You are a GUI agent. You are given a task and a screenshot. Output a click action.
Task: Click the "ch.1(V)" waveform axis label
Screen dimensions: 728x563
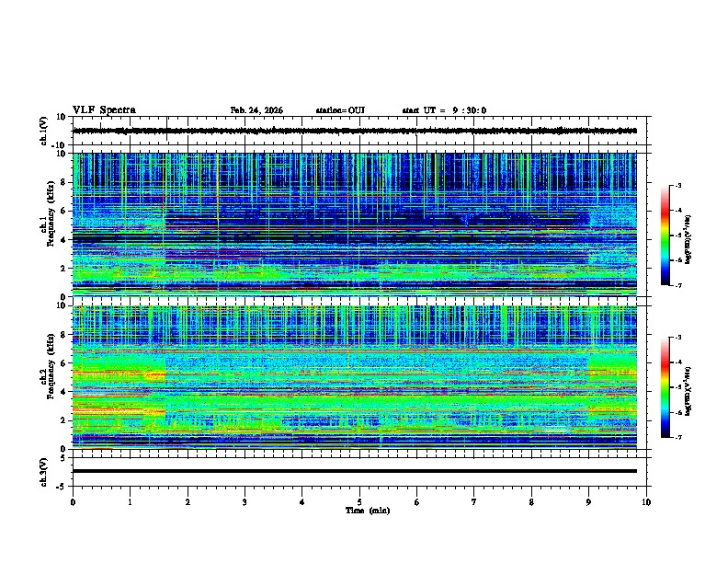tap(44, 131)
